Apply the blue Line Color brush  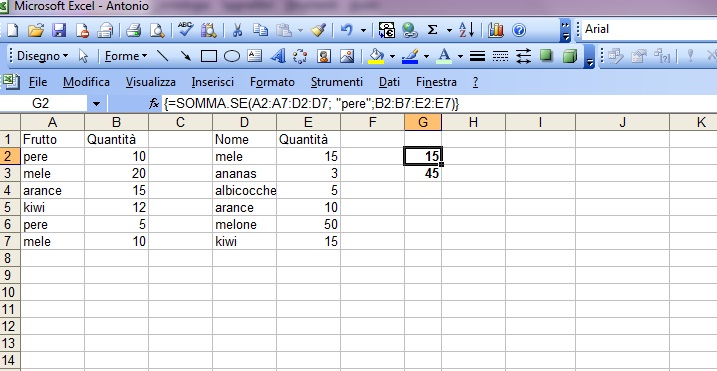(x=410, y=56)
